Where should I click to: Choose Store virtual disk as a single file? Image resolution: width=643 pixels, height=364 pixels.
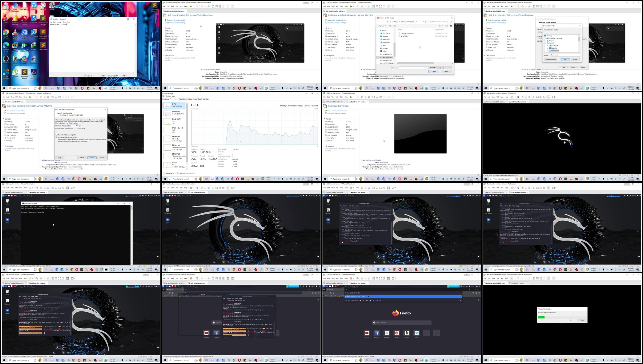tap(66, 135)
